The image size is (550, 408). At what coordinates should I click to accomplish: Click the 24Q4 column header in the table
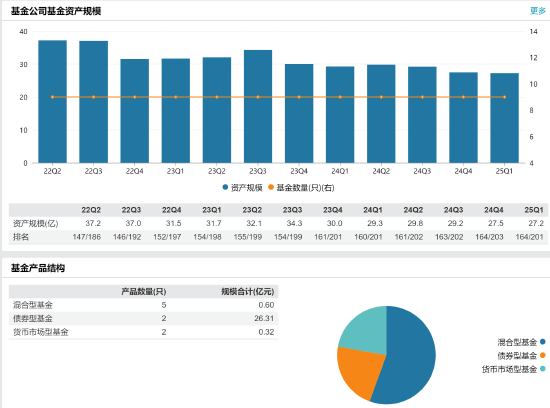pos(494,210)
